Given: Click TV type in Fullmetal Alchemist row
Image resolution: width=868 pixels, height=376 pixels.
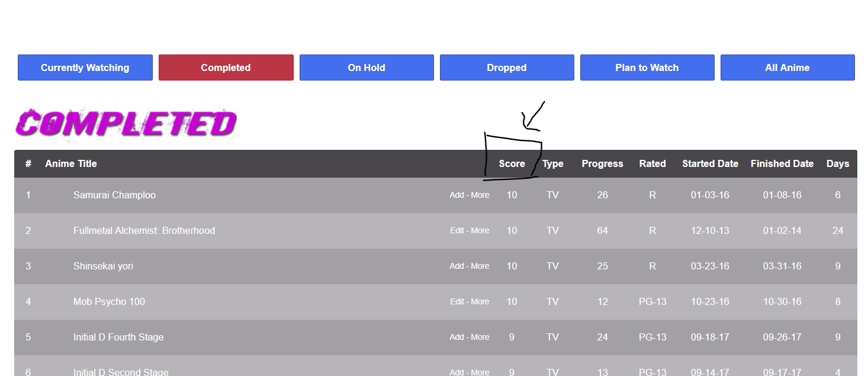Looking at the screenshot, I should pos(553,230).
